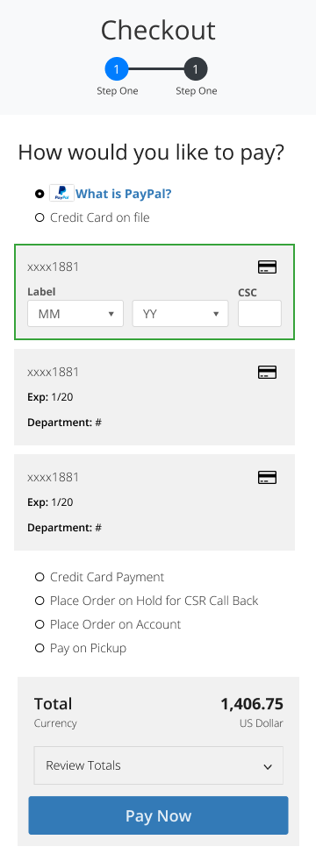Screen dimensions: 316x868
Task: Focus the CSC input field
Action: click(x=260, y=314)
